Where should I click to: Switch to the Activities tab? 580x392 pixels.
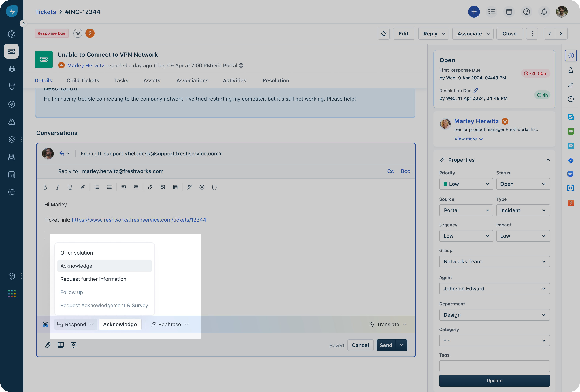[234, 80]
